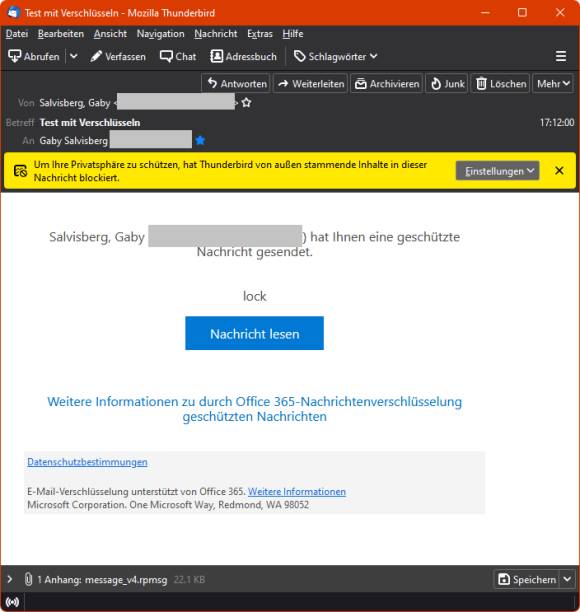
Task: Click the Abrufen get messages button
Action: [x=34, y=57]
